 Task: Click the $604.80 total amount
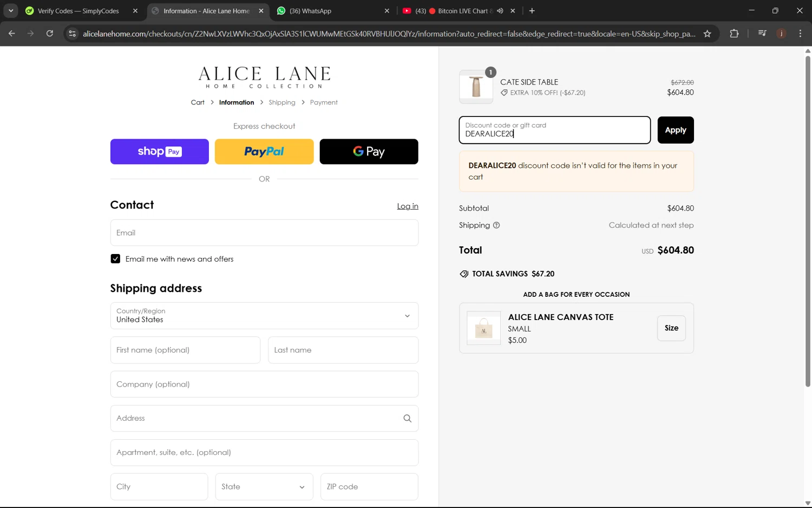pyautogui.click(x=676, y=250)
